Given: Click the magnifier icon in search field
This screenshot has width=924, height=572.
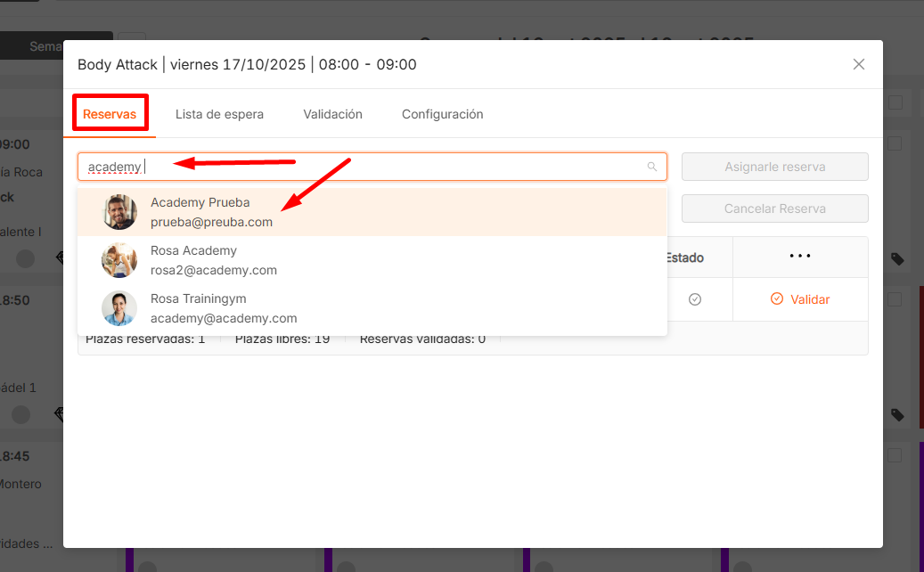Looking at the screenshot, I should pos(652,167).
